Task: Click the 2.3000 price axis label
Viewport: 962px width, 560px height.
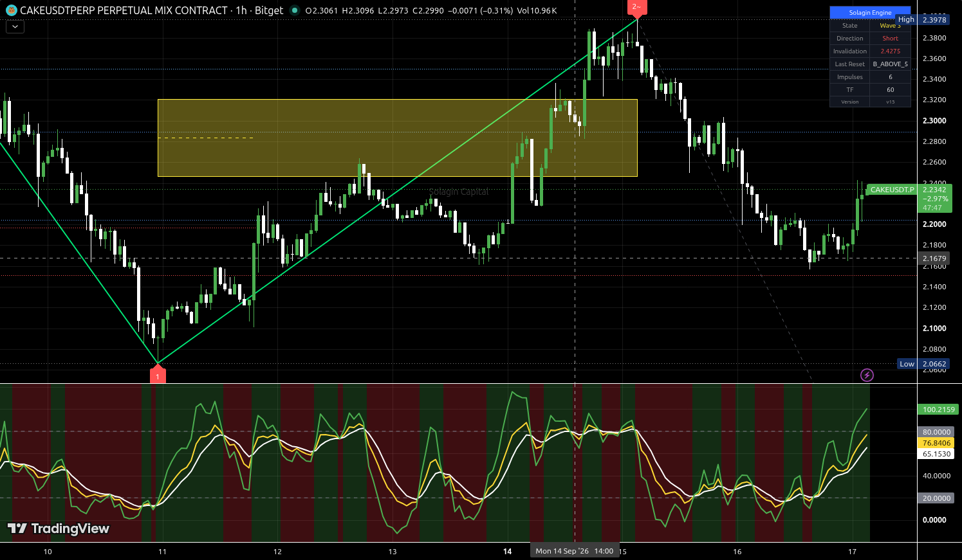Action: pyautogui.click(x=934, y=121)
